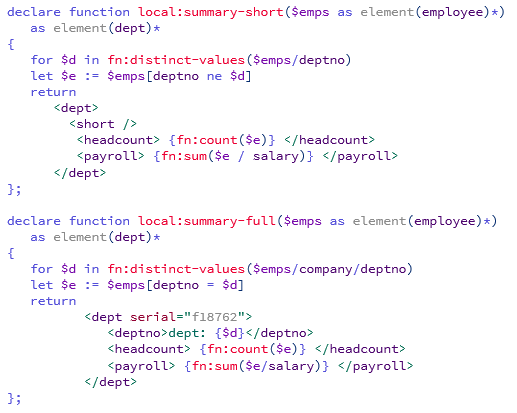Click the 'serial' attribute name
This screenshot has height=413, width=517.
tap(153, 317)
